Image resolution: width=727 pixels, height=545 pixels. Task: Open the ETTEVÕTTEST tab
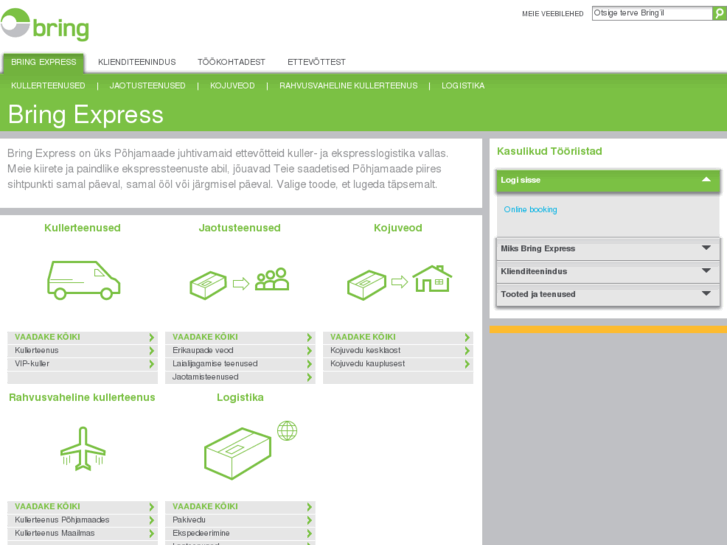click(317, 62)
